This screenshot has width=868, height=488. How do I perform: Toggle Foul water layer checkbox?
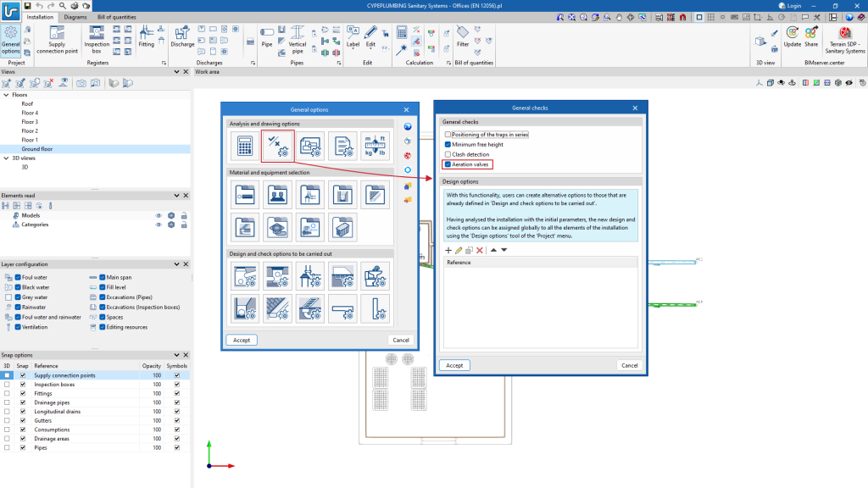click(18, 277)
